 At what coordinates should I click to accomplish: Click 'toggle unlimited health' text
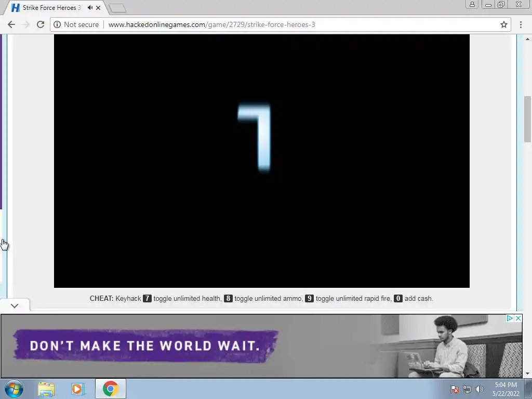pos(187,299)
